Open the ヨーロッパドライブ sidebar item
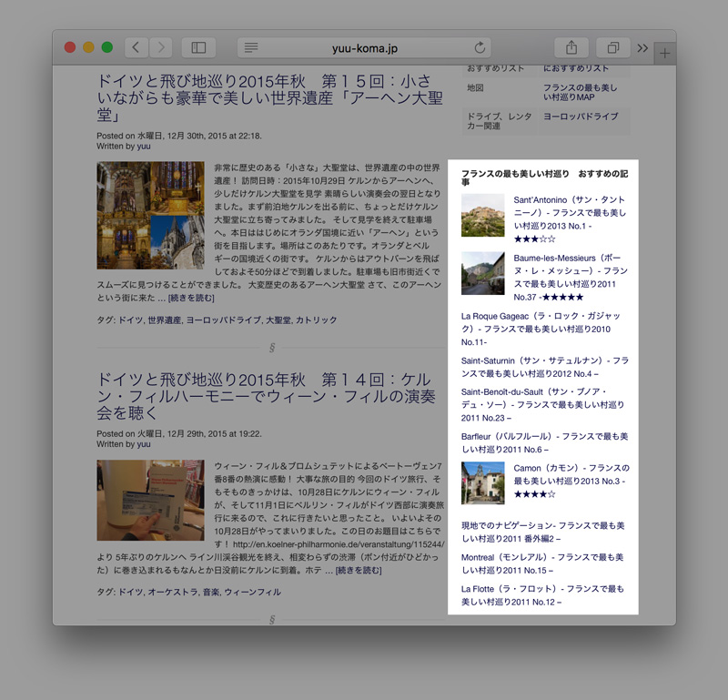 coord(581,117)
